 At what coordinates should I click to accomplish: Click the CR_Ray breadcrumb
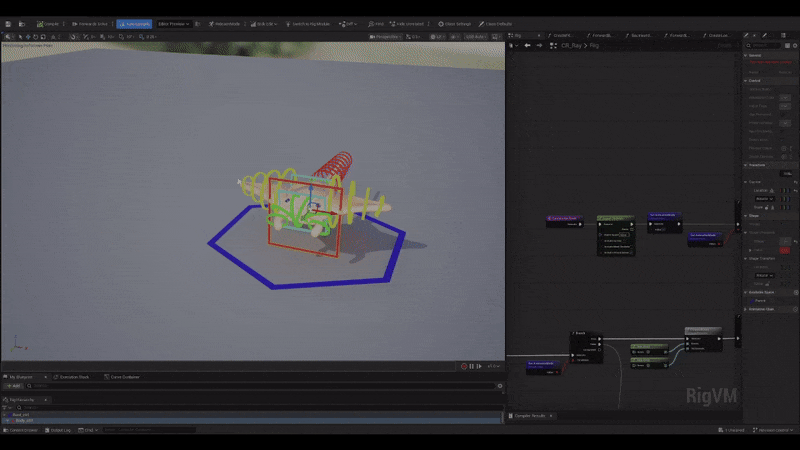tap(571, 45)
